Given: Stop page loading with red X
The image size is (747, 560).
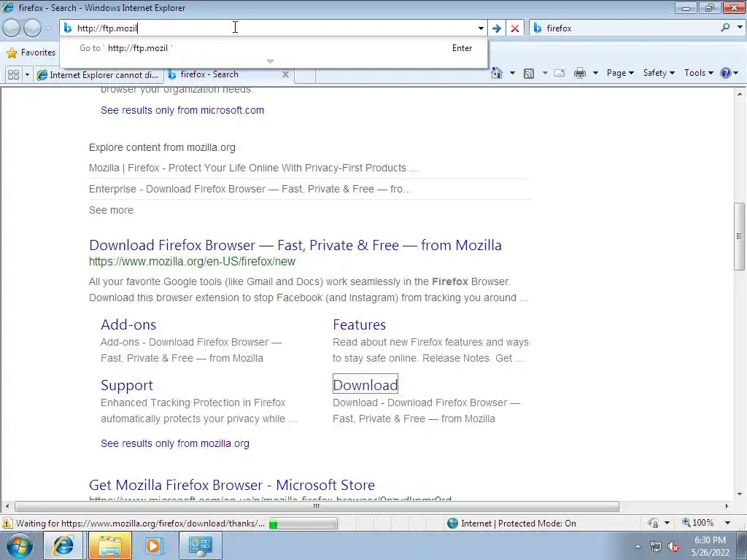Looking at the screenshot, I should click(x=515, y=28).
